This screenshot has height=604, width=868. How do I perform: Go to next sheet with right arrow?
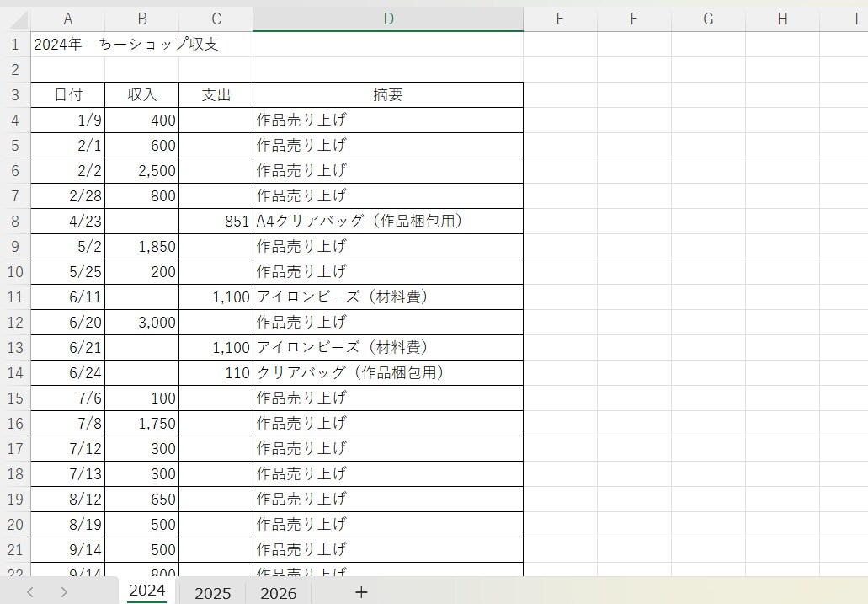(64, 592)
